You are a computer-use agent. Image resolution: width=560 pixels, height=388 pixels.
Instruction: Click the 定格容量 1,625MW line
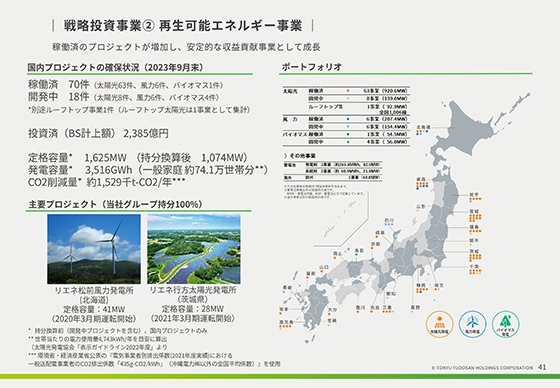coord(138,158)
